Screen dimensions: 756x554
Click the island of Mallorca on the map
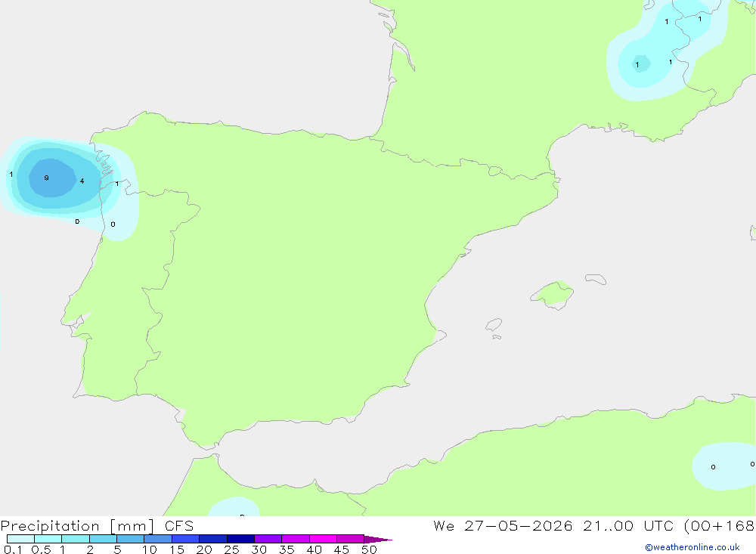[553, 294]
